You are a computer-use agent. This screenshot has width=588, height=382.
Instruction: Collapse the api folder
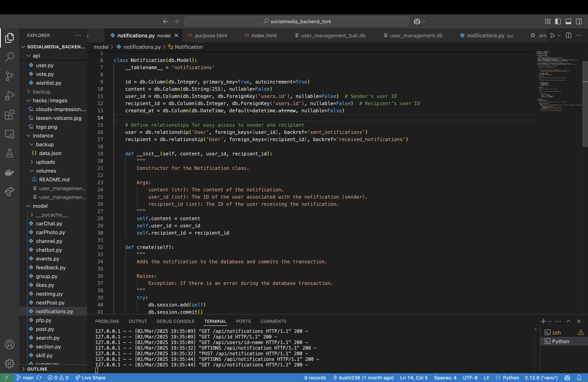(x=53, y=56)
